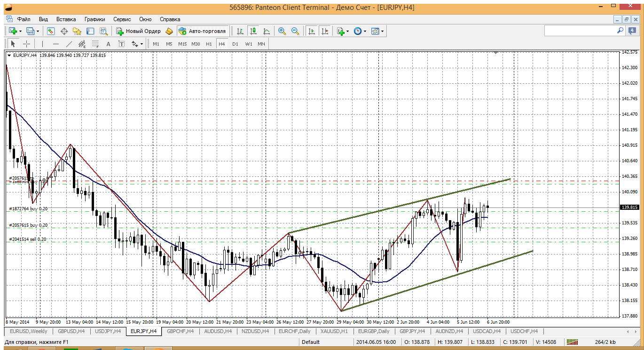Select the Fibonacci retracement tool
Image resolution: width=644 pixels, height=350 pixels.
[95, 44]
